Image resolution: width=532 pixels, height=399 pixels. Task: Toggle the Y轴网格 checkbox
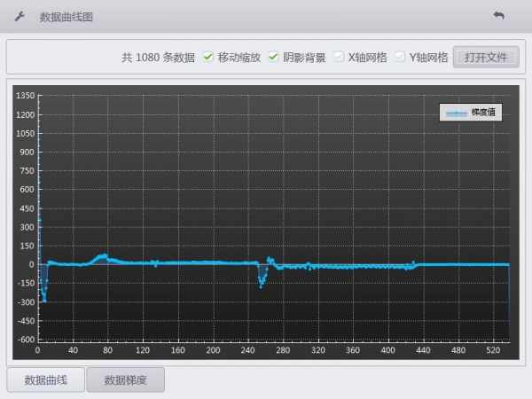[400, 57]
